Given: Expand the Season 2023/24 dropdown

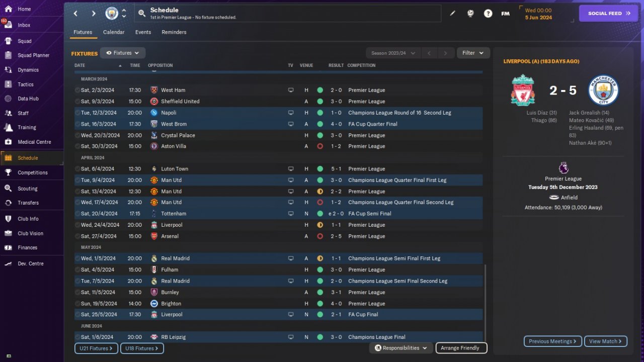Looking at the screenshot, I should [x=393, y=53].
